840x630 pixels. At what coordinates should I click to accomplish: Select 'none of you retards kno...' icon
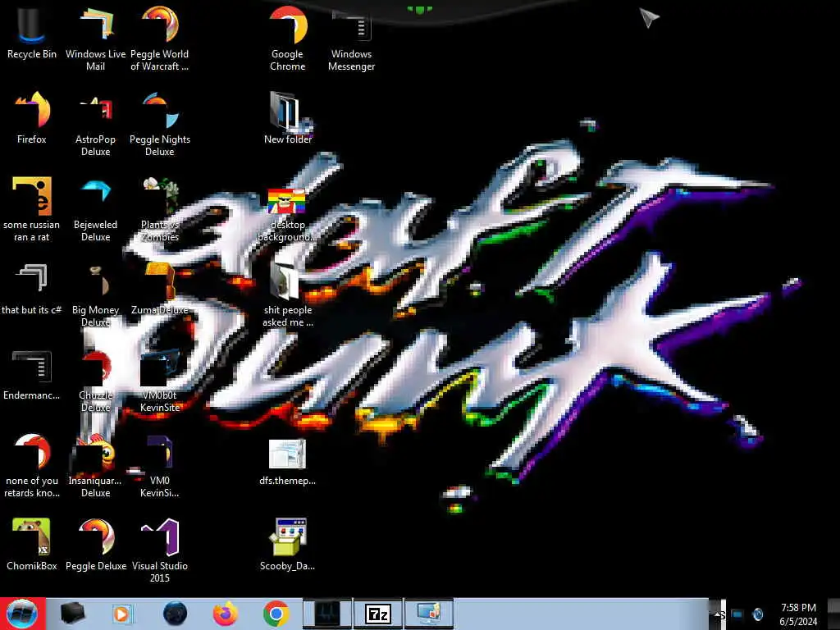[x=32, y=465]
